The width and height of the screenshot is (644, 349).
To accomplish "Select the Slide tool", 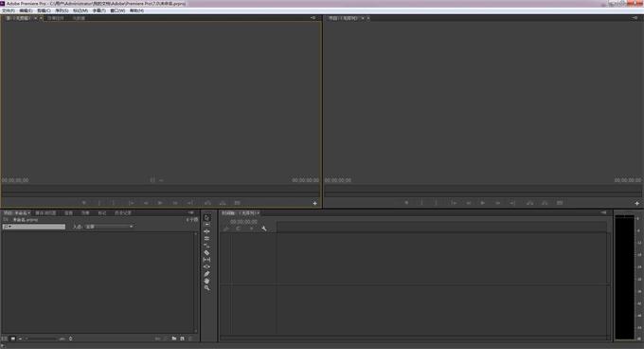I will tap(207, 266).
